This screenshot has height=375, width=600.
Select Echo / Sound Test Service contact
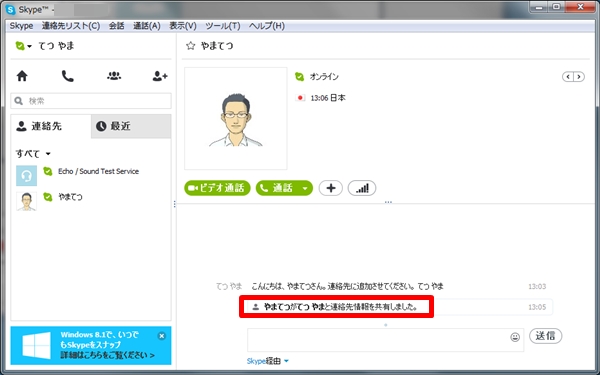click(91, 176)
